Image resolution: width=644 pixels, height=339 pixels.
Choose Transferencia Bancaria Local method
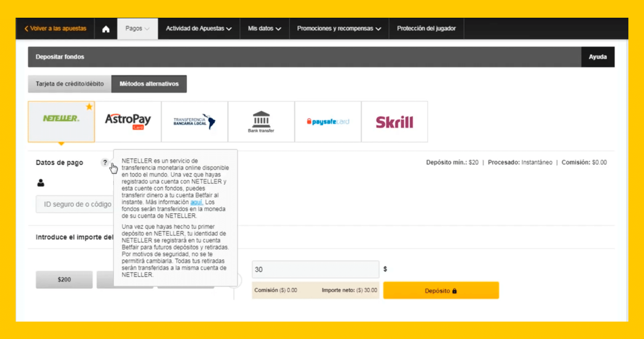point(194,121)
